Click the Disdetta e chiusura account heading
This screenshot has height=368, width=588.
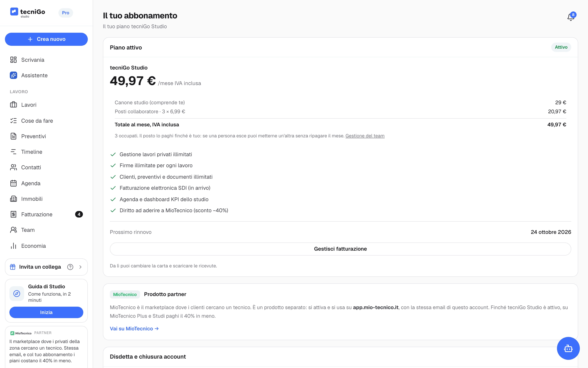point(148,357)
